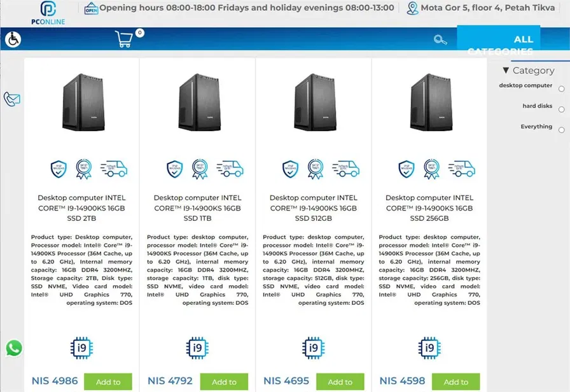Open the INTEL i9-14900KS 16GB SSD 512GB title
The height and width of the screenshot is (392, 570).
pos(313,208)
